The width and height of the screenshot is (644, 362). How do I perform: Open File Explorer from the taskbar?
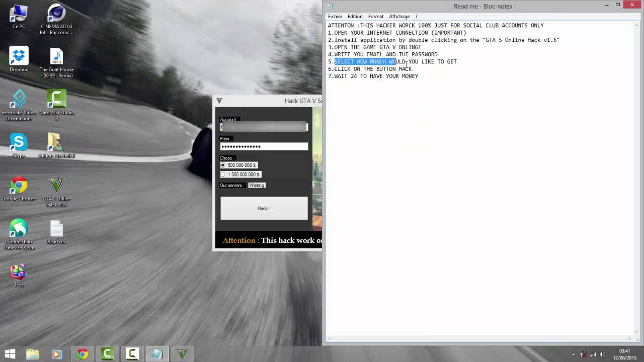(x=32, y=354)
